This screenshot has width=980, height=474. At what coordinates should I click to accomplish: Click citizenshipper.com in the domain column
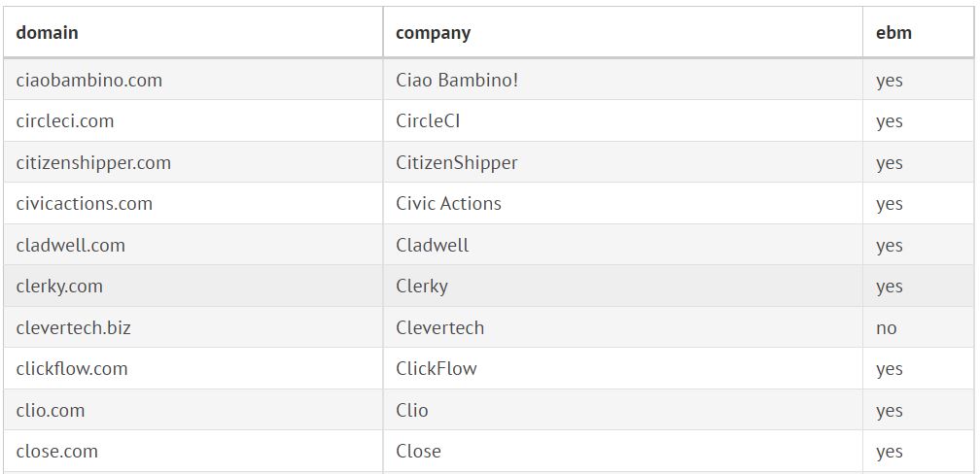point(93,162)
